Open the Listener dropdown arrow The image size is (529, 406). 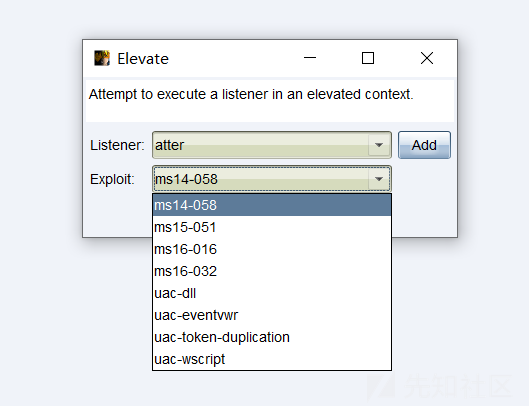[379, 145]
